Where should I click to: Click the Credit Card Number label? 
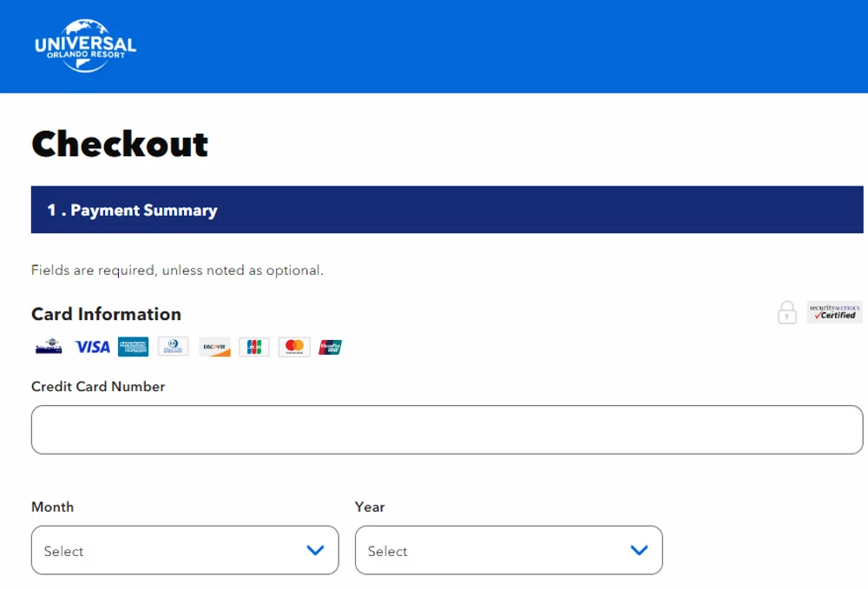point(98,387)
